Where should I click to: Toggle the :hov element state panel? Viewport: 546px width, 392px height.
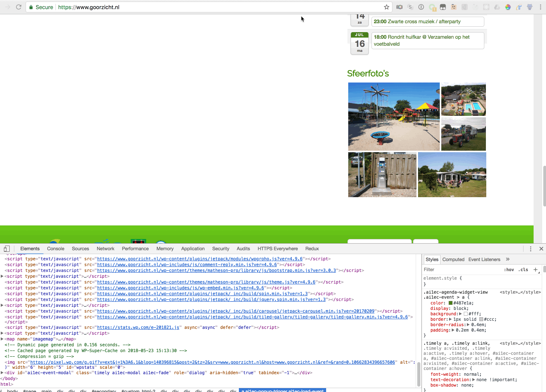pos(509,270)
